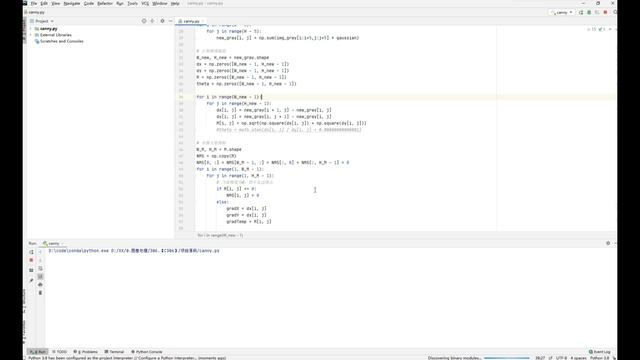Click Run with Coverage toolbar icon
Viewport: 640px width, 360px height.
(597, 12)
